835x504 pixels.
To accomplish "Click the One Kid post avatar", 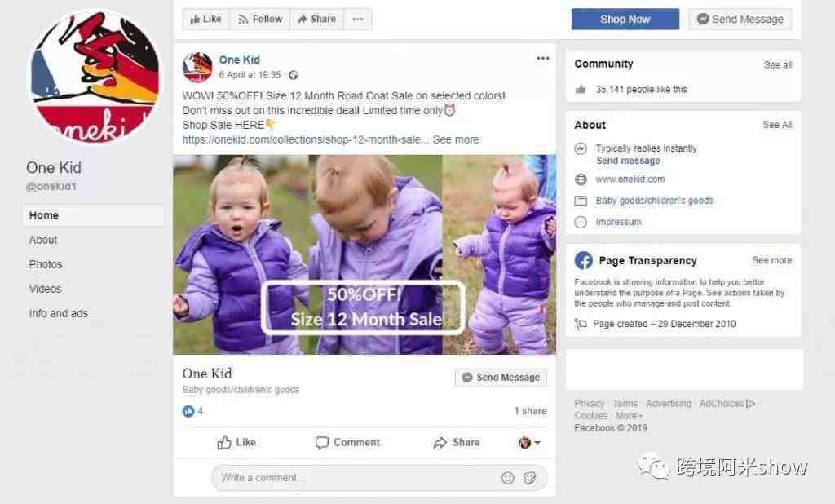I will pos(197,67).
